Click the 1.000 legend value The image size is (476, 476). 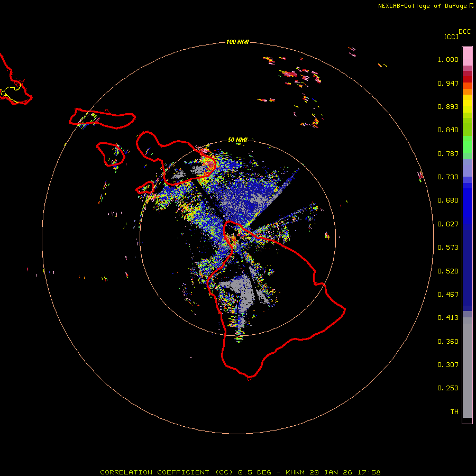(x=448, y=59)
